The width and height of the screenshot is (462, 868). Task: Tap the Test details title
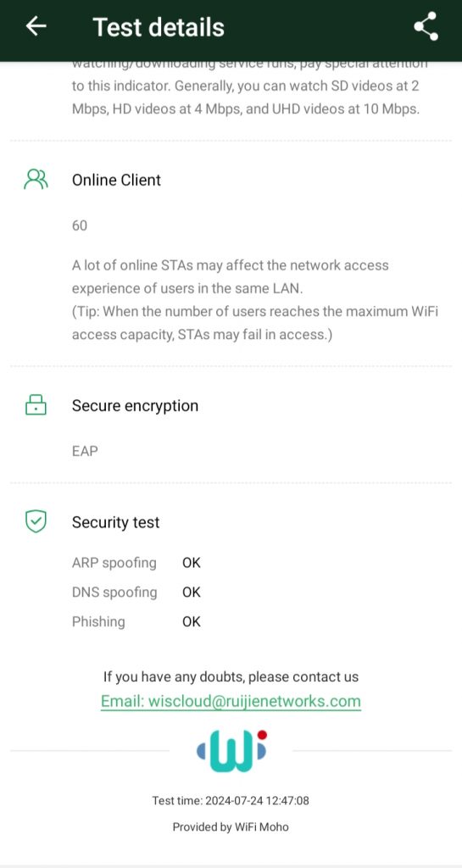coord(159,26)
